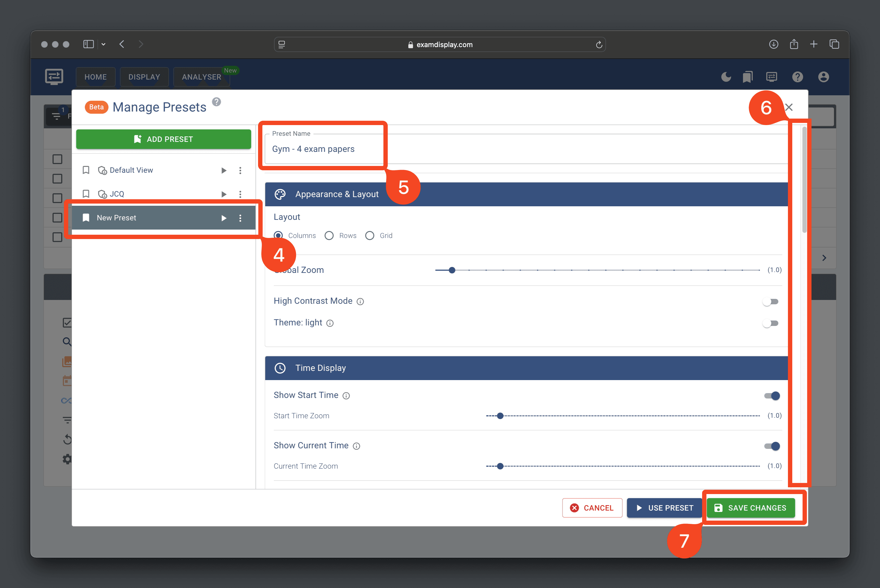The height and width of the screenshot is (588, 880).
Task: Click the Global Zoom slider track
Action: point(597,270)
